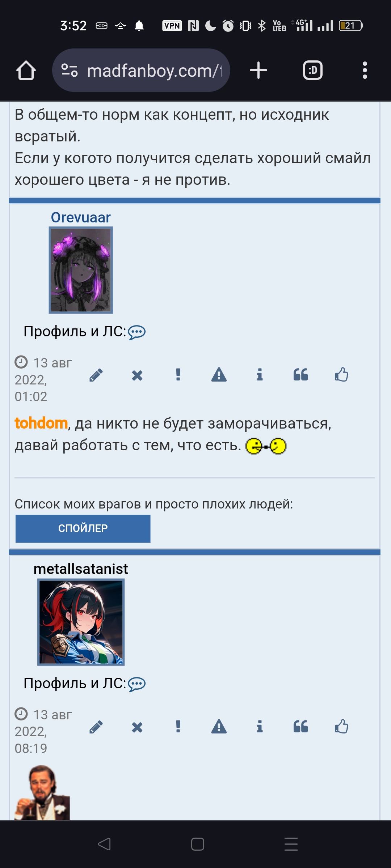
Task: Open the tab switcher button
Action: pyautogui.click(x=313, y=70)
